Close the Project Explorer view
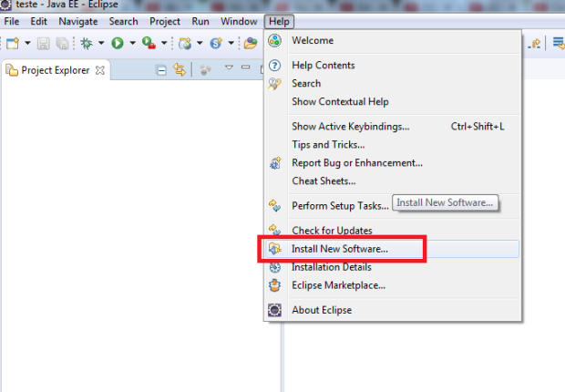Viewport: 565px width, 392px height. tap(100, 70)
